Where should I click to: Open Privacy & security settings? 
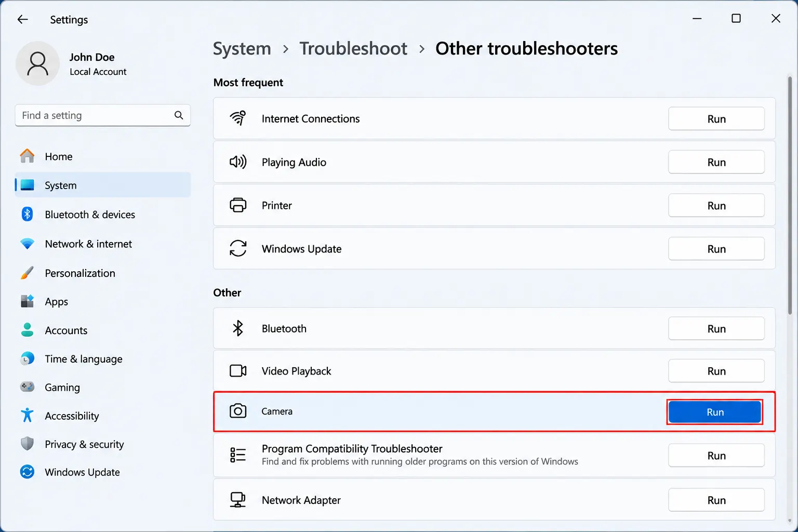coord(103,444)
